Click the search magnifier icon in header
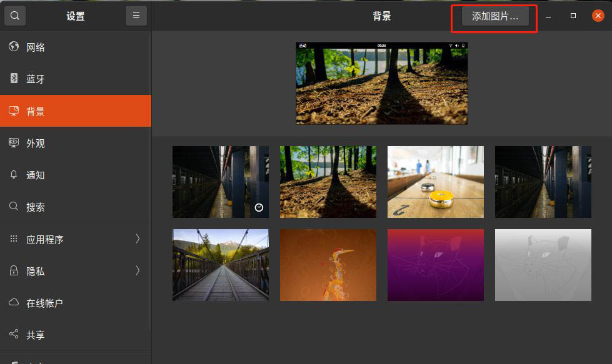612x364 pixels. (15, 16)
